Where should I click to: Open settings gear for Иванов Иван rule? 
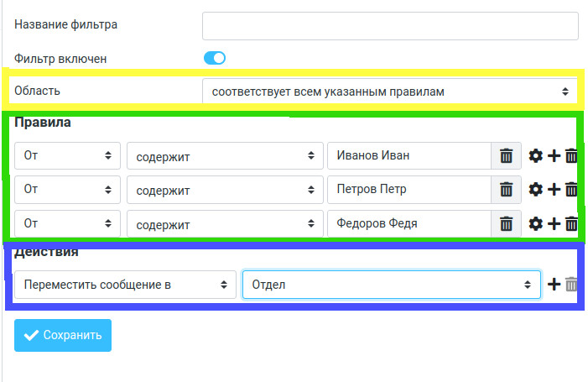click(536, 156)
